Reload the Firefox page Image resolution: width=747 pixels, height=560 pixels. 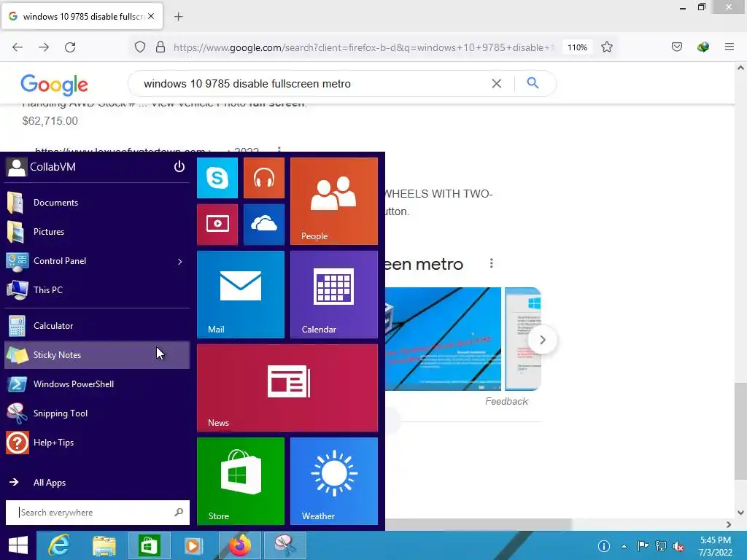coord(70,47)
